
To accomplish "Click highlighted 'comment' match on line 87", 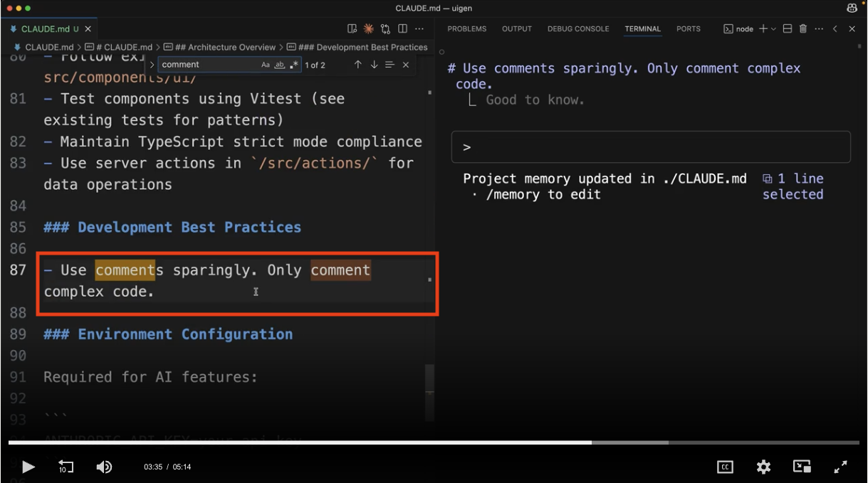I will [x=125, y=270].
